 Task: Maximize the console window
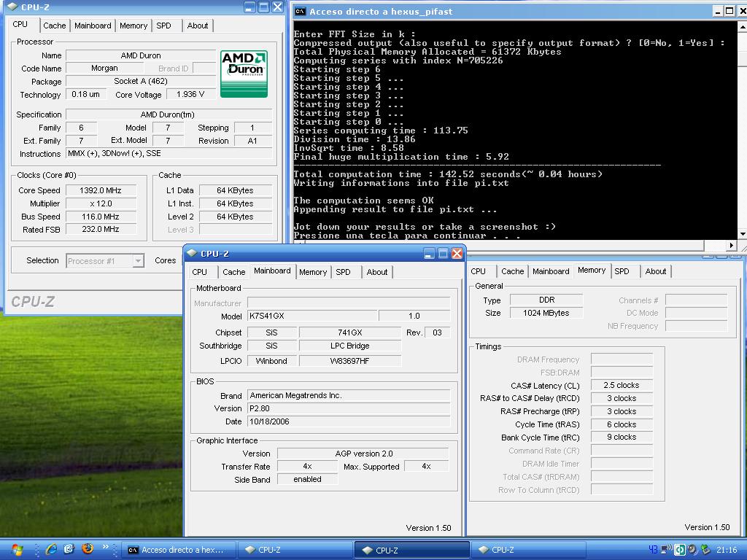click(x=729, y=11)
